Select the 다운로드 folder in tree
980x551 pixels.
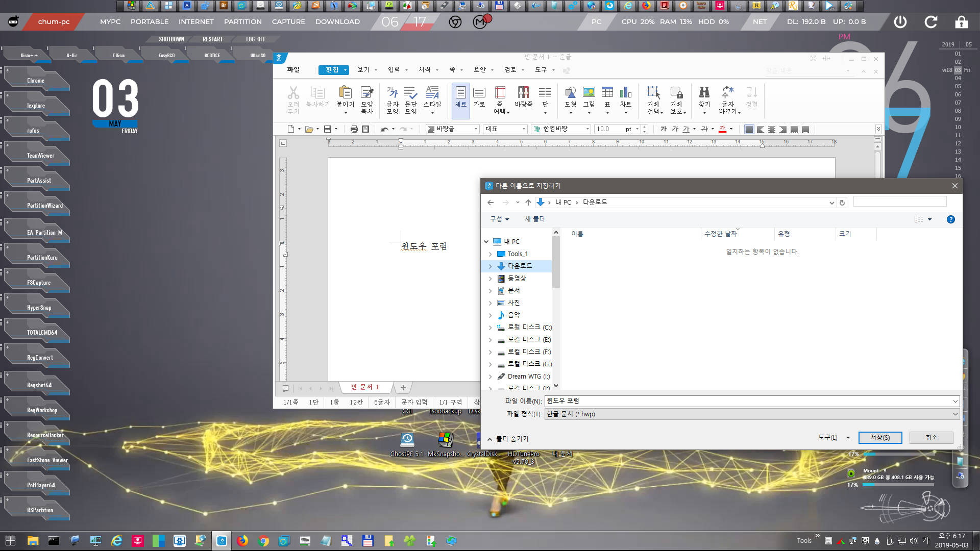tap(520, 266)
